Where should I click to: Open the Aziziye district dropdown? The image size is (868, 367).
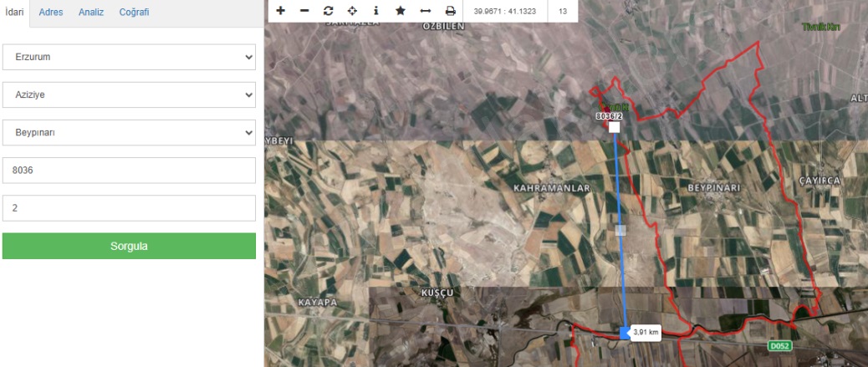(x=129, y=95)
